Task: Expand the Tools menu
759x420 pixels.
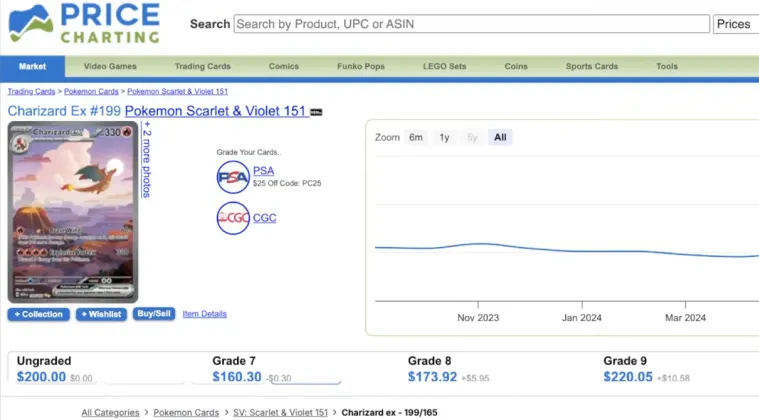Action: (667, 67)
